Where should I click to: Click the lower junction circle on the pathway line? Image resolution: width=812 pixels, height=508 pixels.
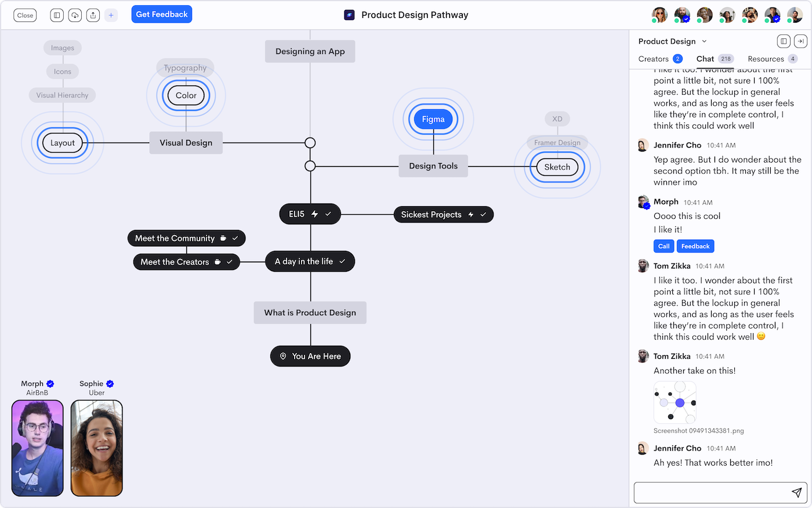[310, 166]
